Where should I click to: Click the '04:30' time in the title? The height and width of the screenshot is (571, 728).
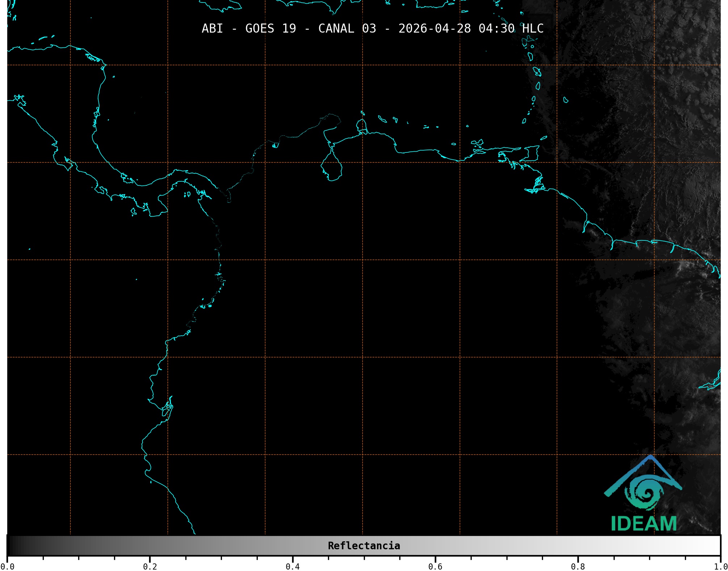point(496,29)
